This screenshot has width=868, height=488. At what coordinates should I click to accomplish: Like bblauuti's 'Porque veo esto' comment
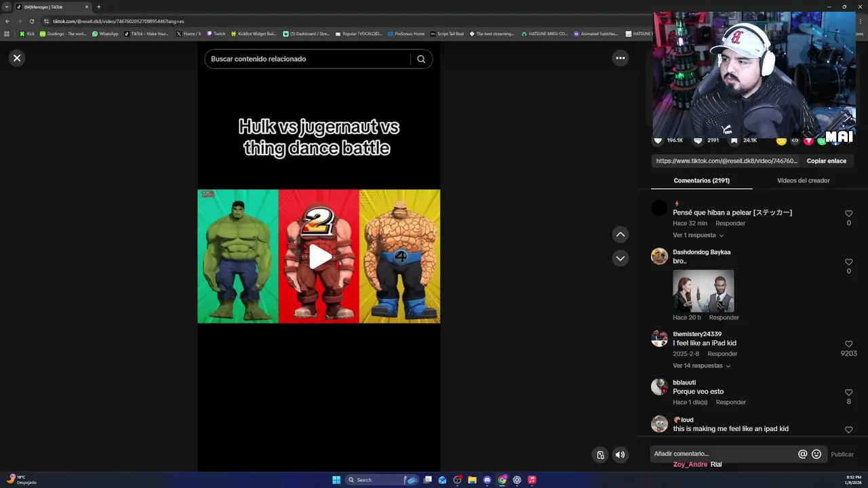pos(848,392)
